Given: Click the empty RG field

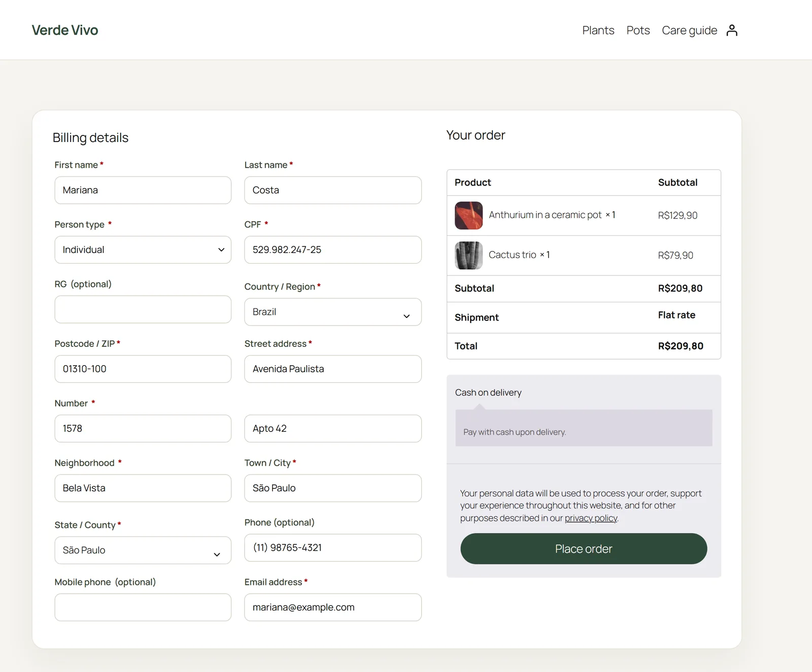Looking at the screenshot, I should 143,309.
